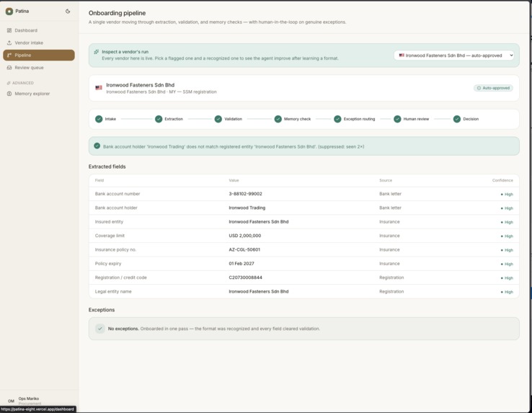The width and height of the screenshot is (532, 413).
Task: Select policy expiry 01 Feb 2027
Action: [x=241, y=263]
